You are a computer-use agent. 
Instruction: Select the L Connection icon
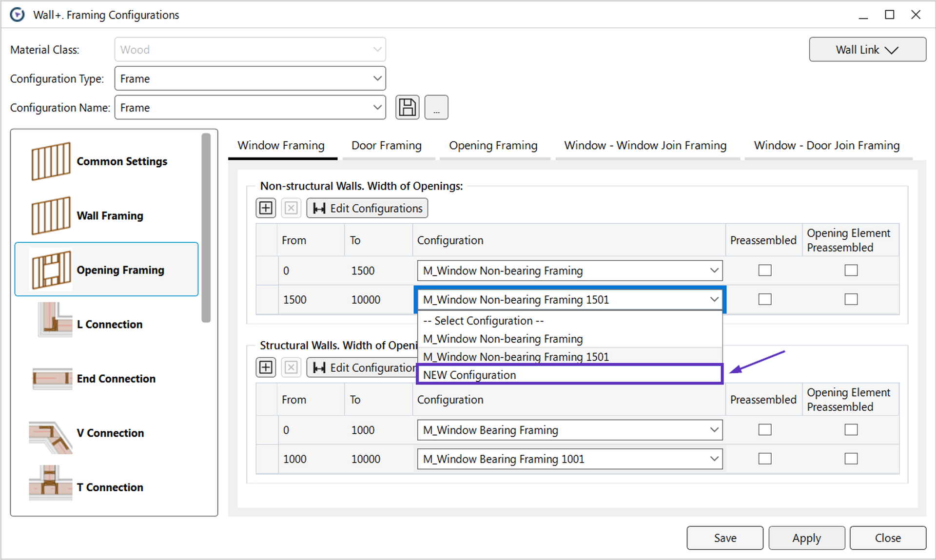(54, 321)
